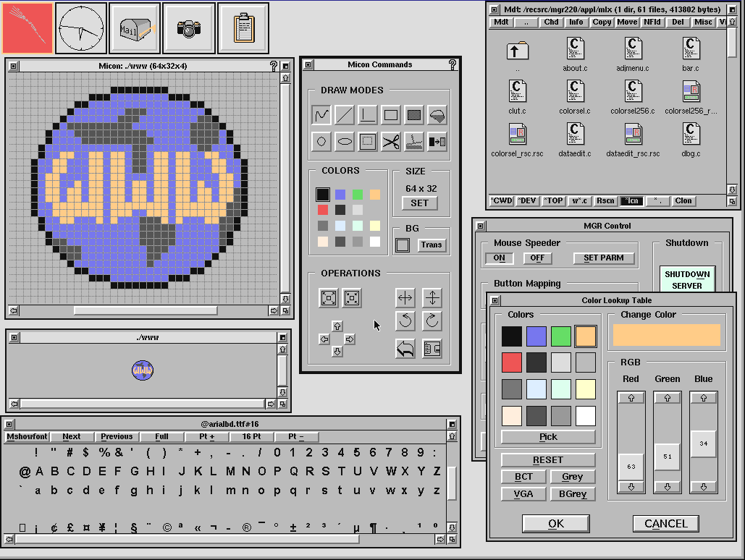Viewport: 745px width, 560px height.
Task: Flip the icon horizontally in Operations
Action: coord(405,298)
